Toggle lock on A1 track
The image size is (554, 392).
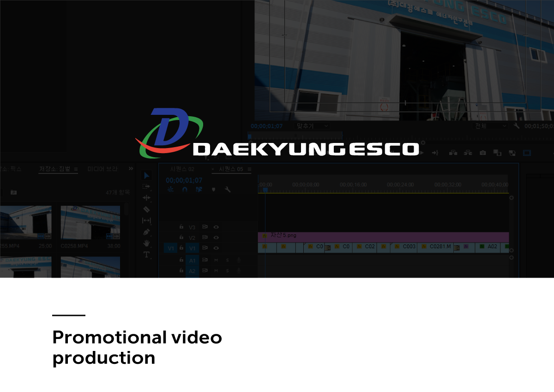click(x=181, y=260)
